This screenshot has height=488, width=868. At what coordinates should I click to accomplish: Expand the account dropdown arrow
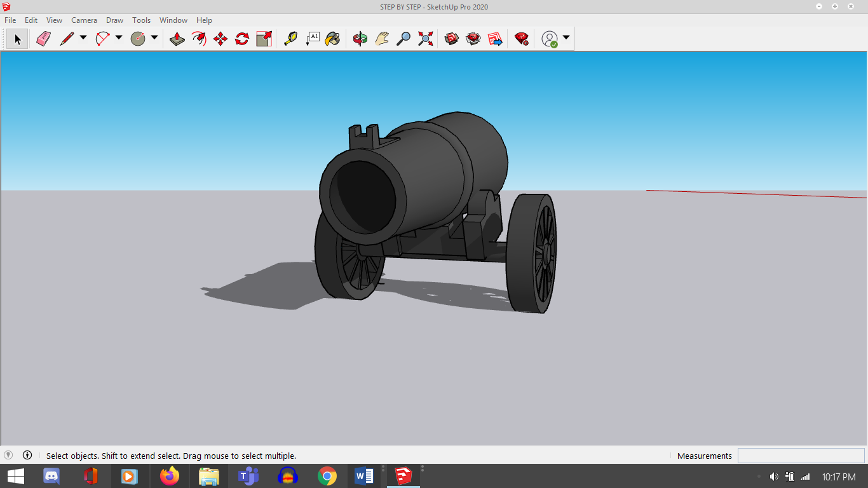tap(566, 38)
